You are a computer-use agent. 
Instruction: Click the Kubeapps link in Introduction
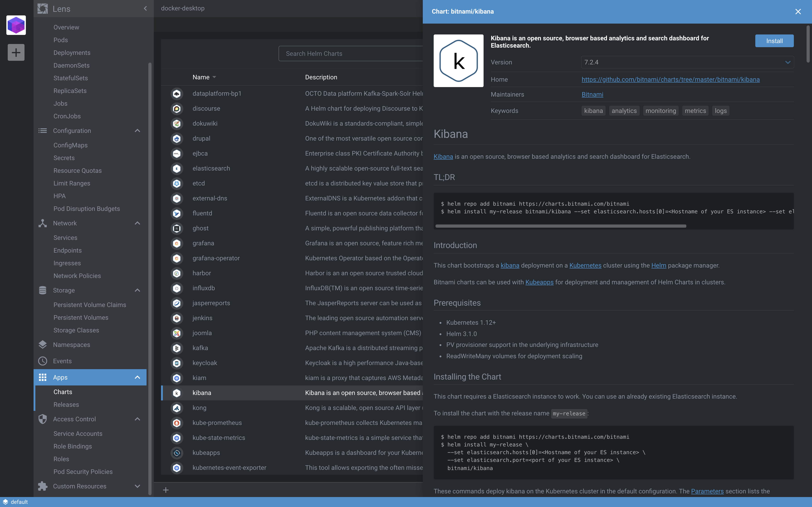(x=539, y=282)
